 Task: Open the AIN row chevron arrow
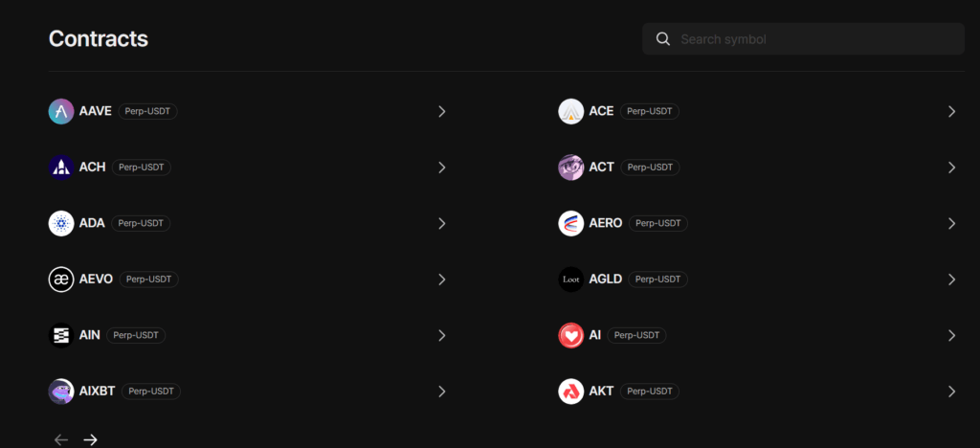coord(441,335)
